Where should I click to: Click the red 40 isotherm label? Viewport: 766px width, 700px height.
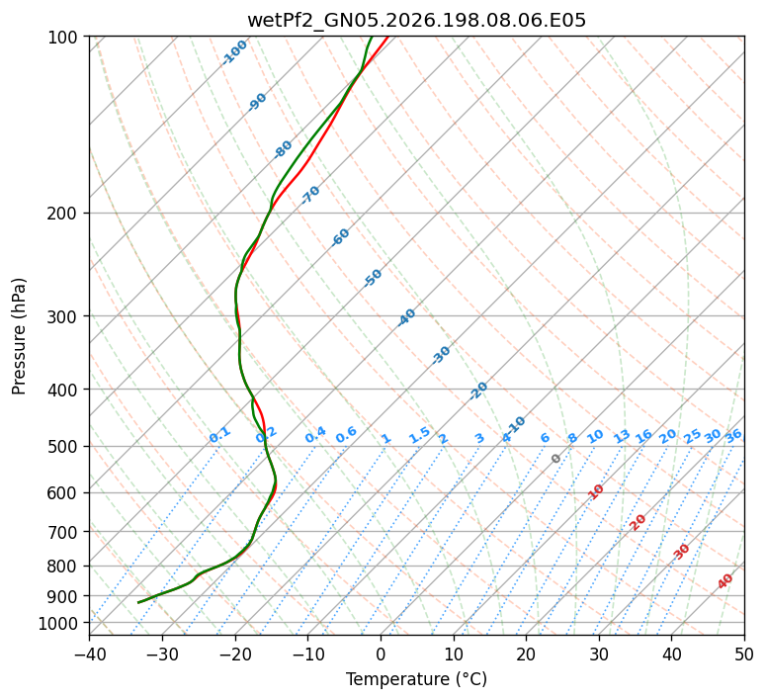click(x=724, y=581)
